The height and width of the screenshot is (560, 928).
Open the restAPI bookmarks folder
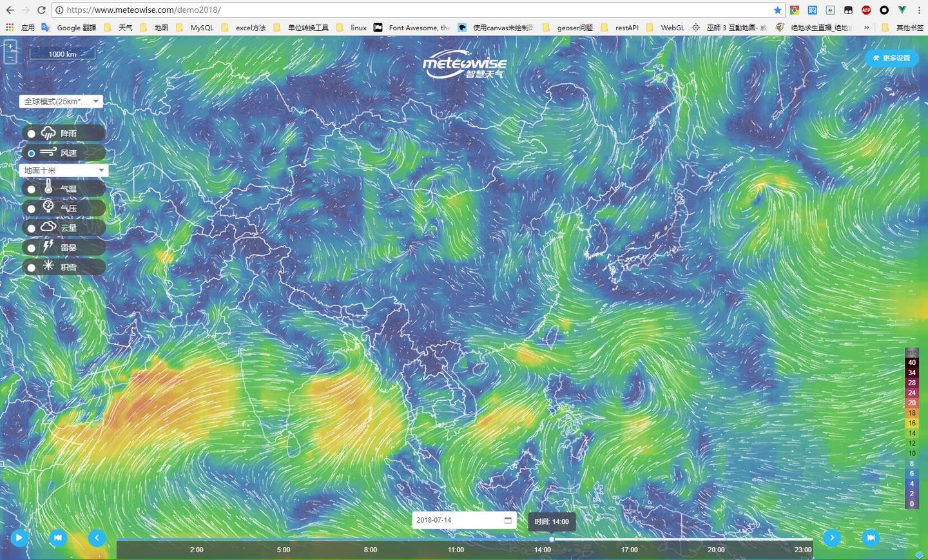point(620,28)
